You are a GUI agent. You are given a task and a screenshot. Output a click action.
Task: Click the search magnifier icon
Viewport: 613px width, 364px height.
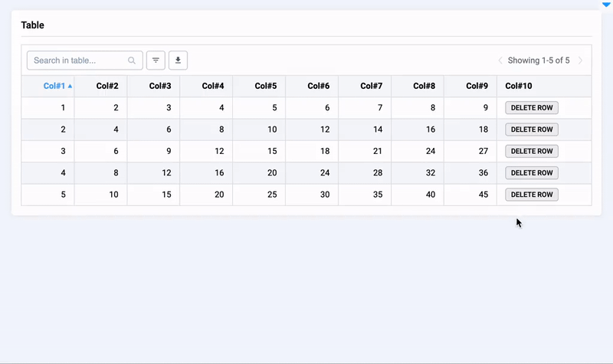pyautogui.click(x=132, y=61)
